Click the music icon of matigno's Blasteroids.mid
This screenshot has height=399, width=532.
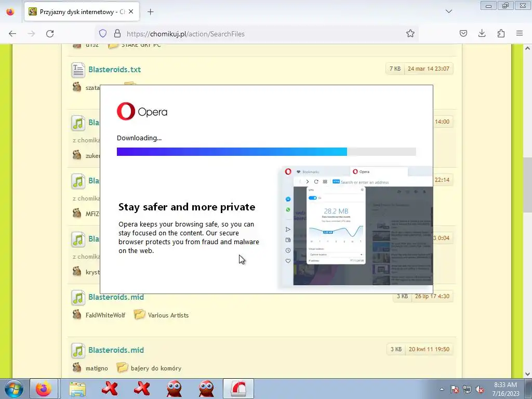pos(78,351)
